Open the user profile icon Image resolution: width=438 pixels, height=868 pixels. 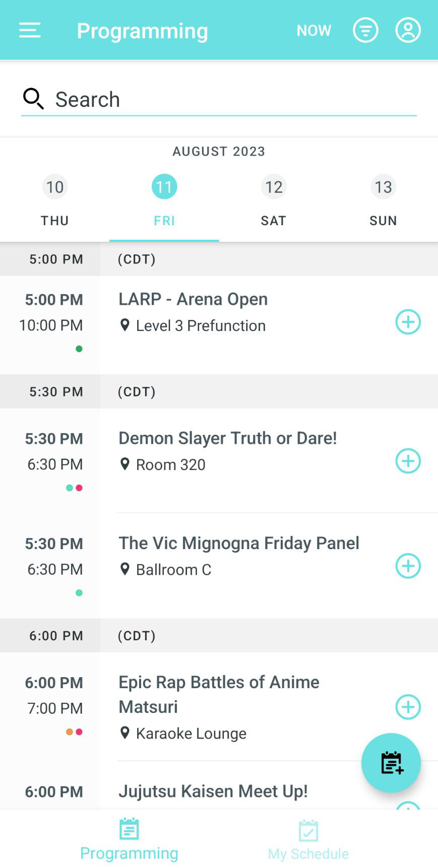click(x=408, y=30)
